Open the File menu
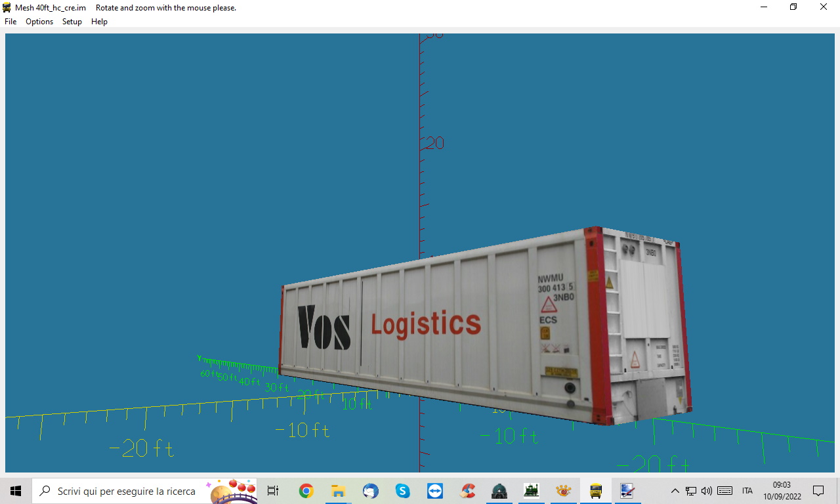Image resolution: width=840 pixels, height=504 pixels. pyautogui.click(x=10, y=22)
